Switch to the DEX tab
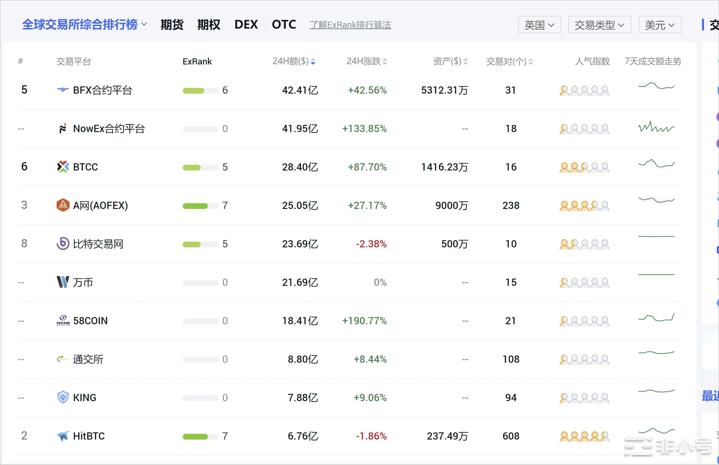Screen dimensions: 719x465 click(x=246, y=24)
